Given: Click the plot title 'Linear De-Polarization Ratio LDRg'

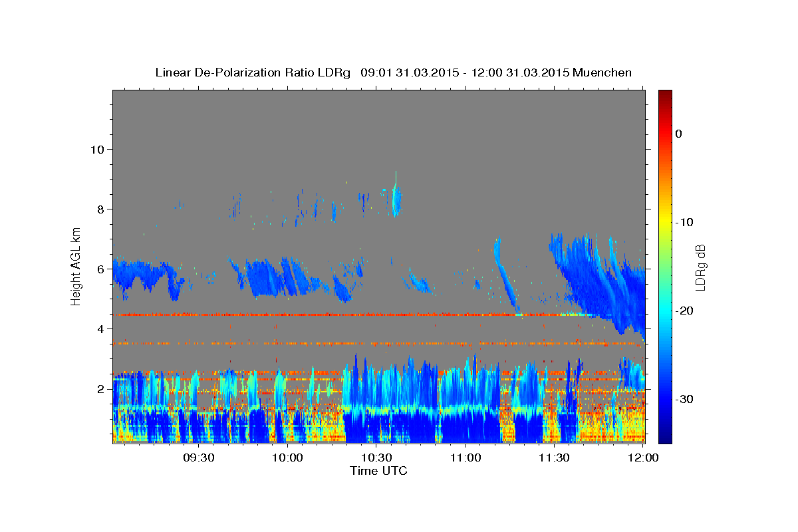Looking at the screenshot, I should pyautogui.click(x=253, y=72).
